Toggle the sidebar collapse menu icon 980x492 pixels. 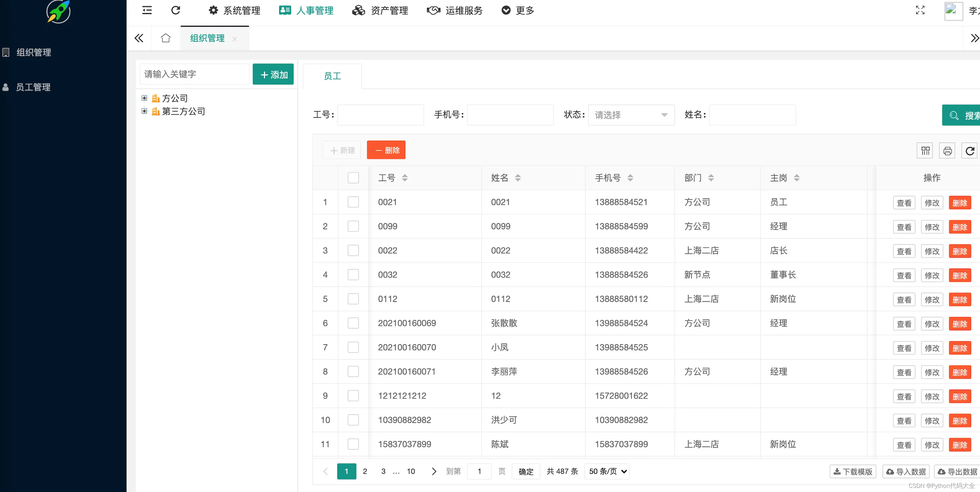[x=147, y=10]
